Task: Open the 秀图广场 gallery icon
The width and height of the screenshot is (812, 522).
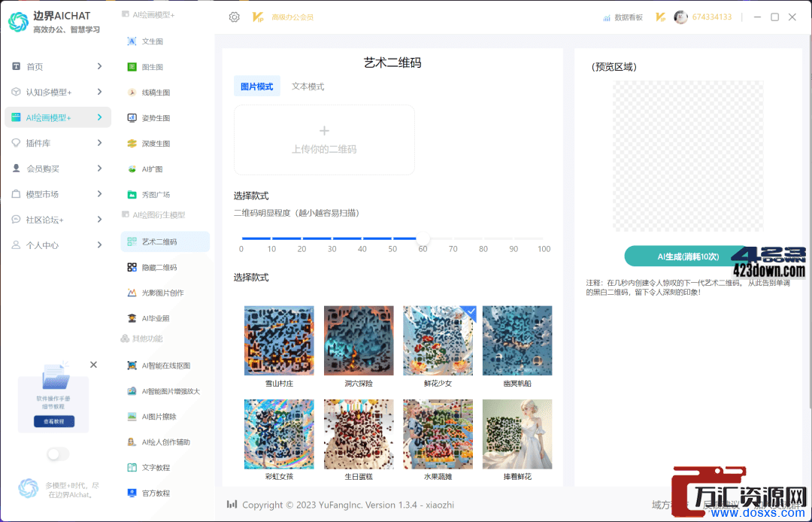Action: [x=132, y=194]
